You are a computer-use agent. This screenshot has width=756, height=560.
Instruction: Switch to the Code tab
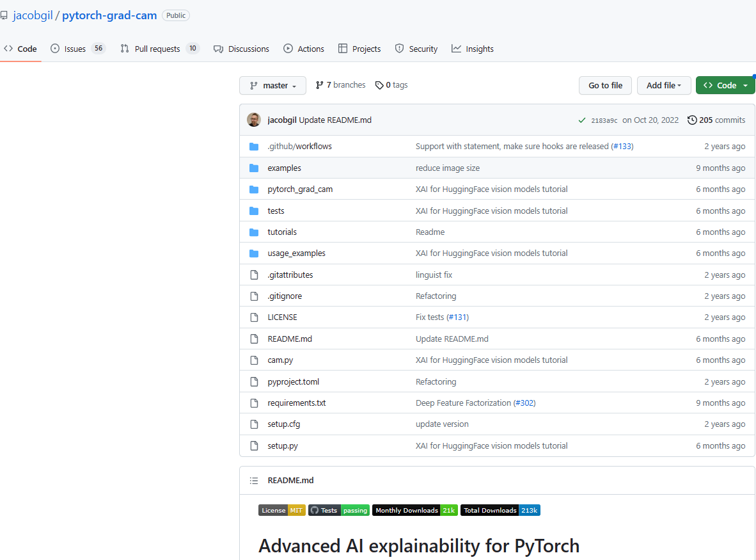[20, 49]
